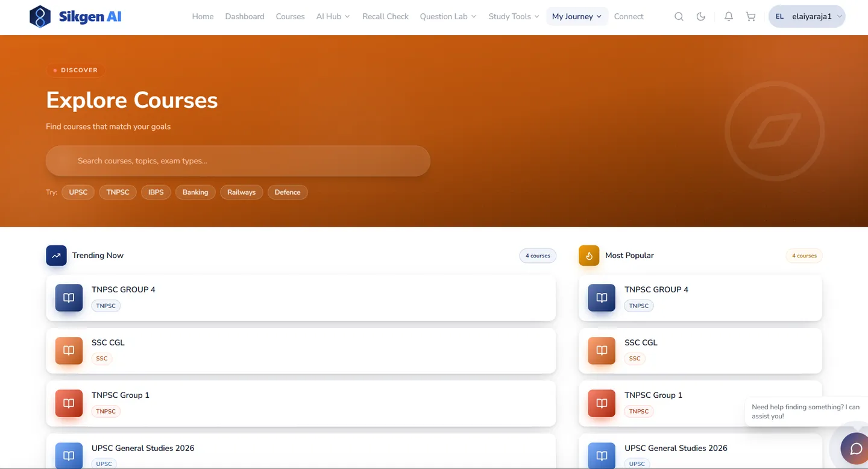Click book icon of Trending TNPSC GROUP 4

click(69, 298)
